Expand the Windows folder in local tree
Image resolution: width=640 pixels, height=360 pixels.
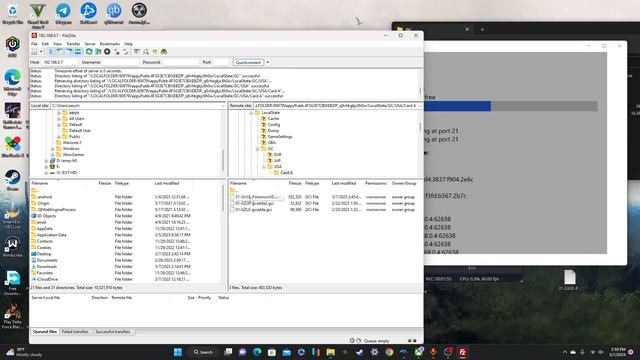coord(53,149)
